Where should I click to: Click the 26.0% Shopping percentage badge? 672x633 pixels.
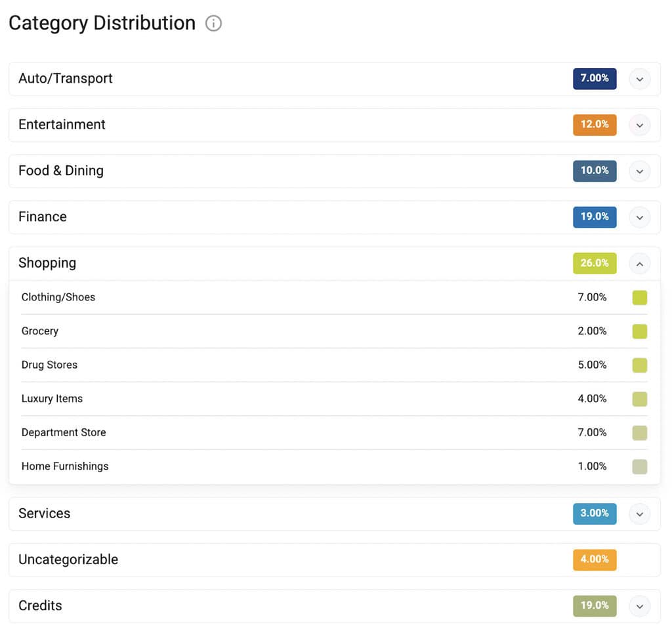pos(595,264)
